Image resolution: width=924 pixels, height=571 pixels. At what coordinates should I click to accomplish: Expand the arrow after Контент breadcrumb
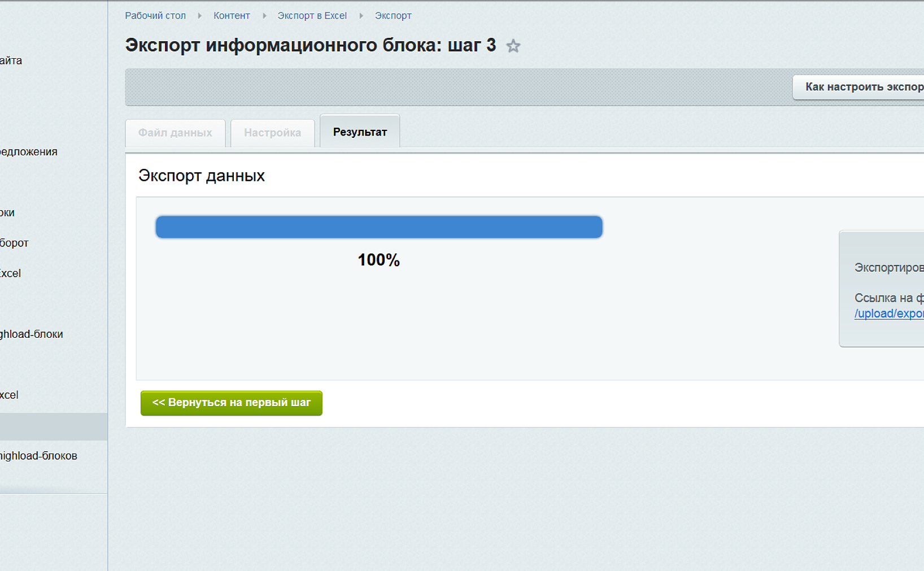[264, 16]
